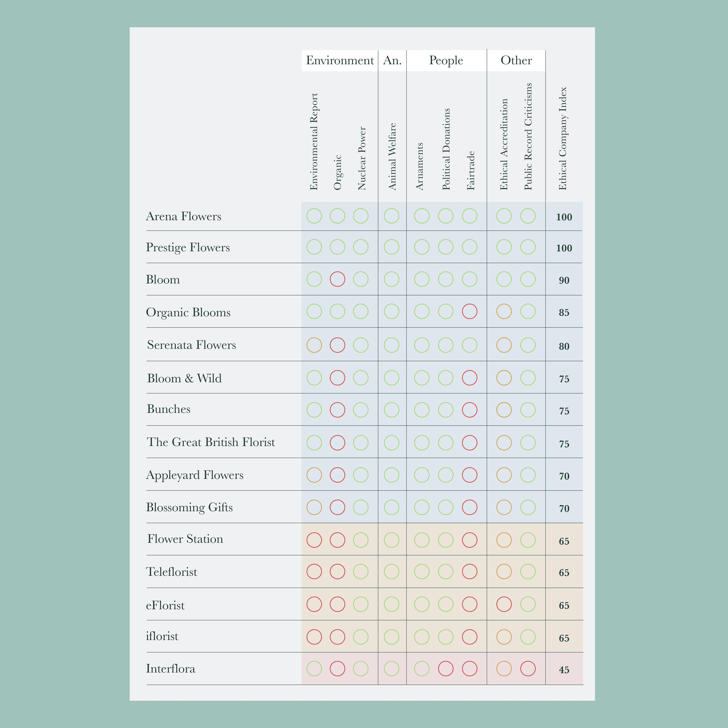This screenshot has width=728, height=728.
Task: Click Organic Blooms' red Fairtrade circle
Action: point(469,311)
